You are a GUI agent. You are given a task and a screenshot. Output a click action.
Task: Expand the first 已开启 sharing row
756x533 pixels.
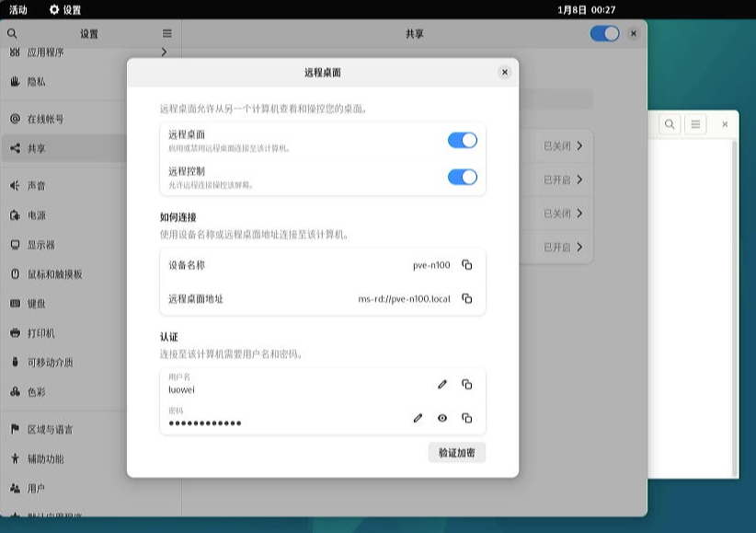click(563, 180)
